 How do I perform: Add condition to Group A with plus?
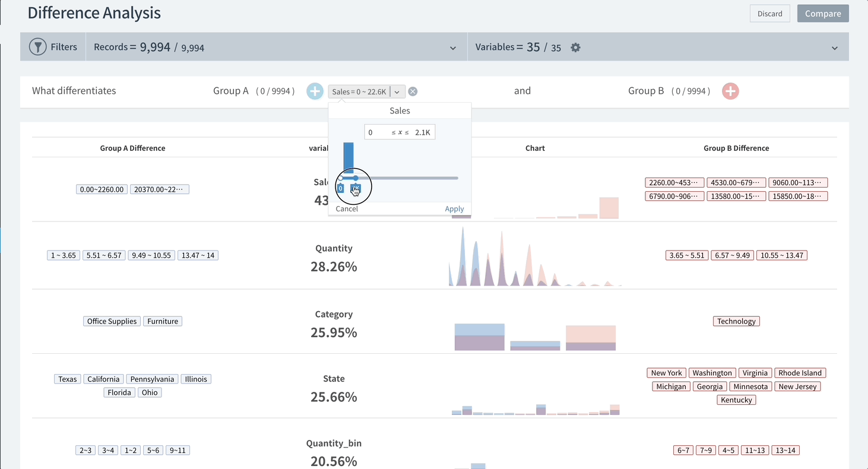point(315,91)
